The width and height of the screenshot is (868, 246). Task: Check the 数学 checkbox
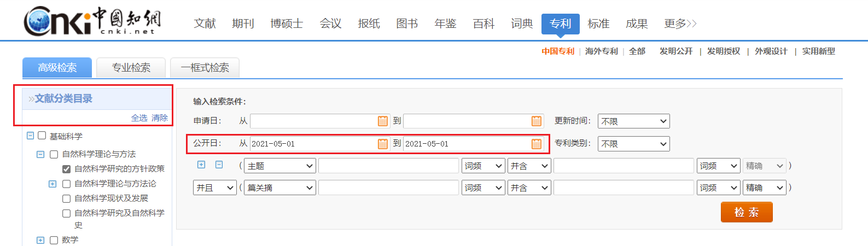click(x=54, y=240)
